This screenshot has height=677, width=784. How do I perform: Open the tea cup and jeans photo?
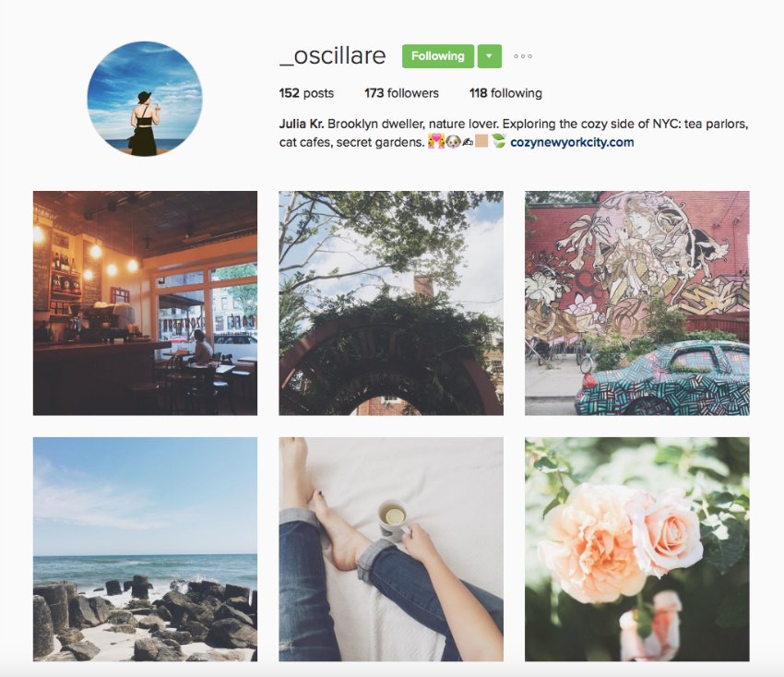tap(391, 549)
